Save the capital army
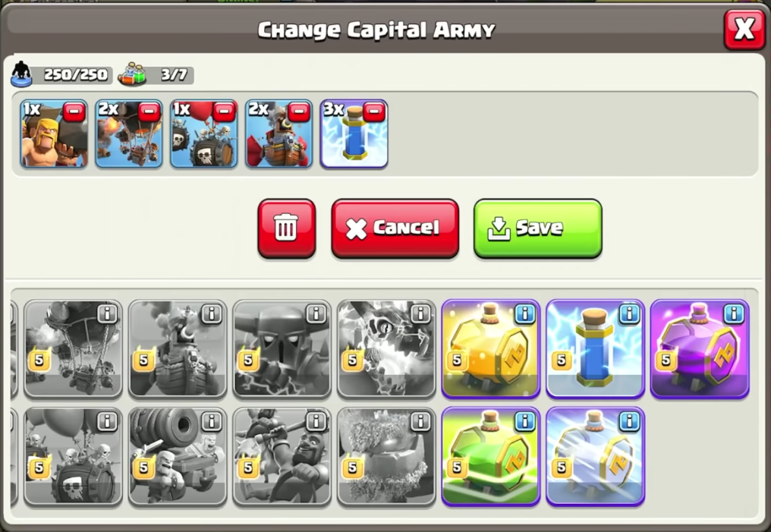Viewport: 771px width, 532px height. pyautogui.click(x=537, y=228)
